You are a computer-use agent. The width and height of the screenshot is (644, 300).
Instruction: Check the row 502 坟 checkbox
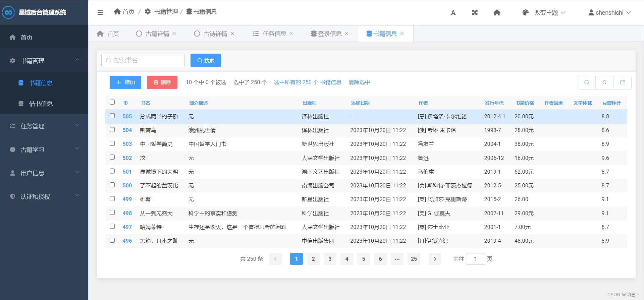click(x=112, y=157)
